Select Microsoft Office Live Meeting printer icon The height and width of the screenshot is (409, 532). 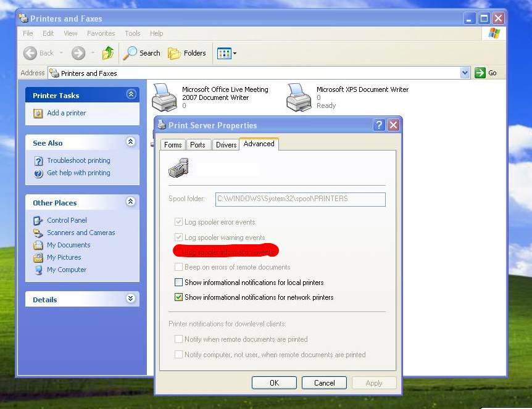(165, 97)
